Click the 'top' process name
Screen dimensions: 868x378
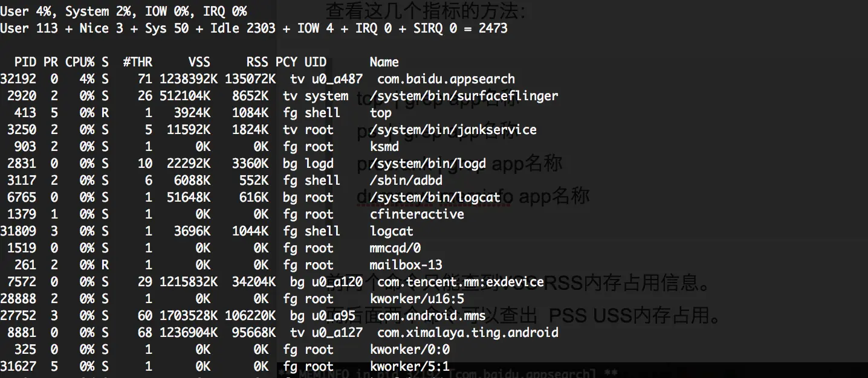click(x=381, y=113)
